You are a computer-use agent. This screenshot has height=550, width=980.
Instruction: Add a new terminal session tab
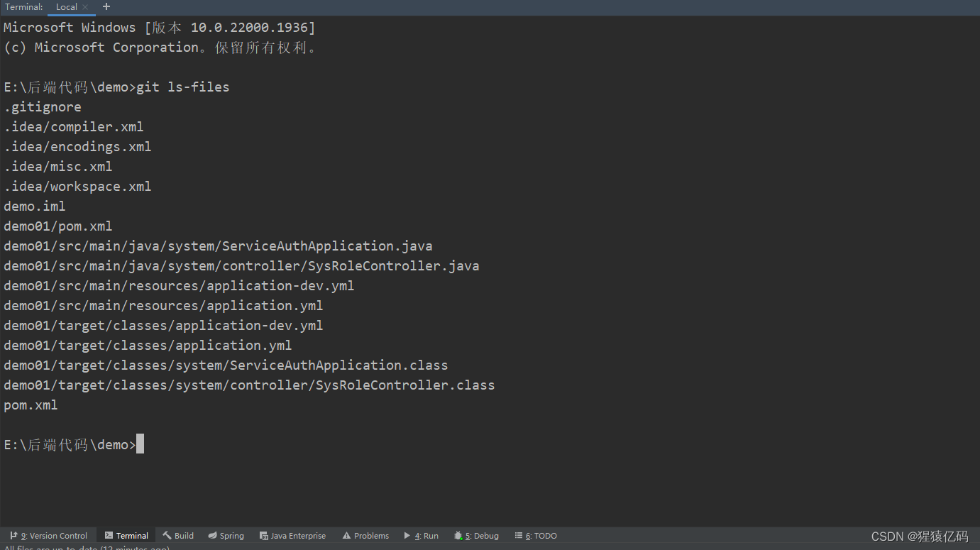pyautogui.click(x=106, y=6)
